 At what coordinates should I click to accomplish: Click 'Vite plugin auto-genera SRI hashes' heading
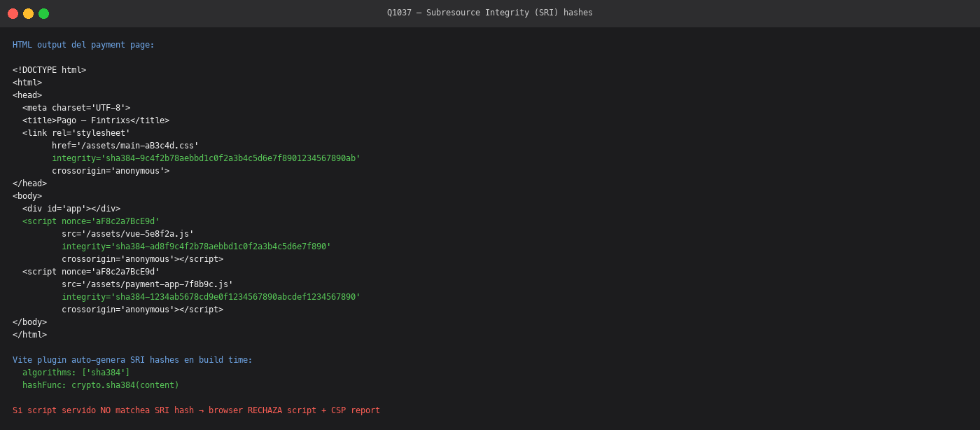tap(132, 360)
